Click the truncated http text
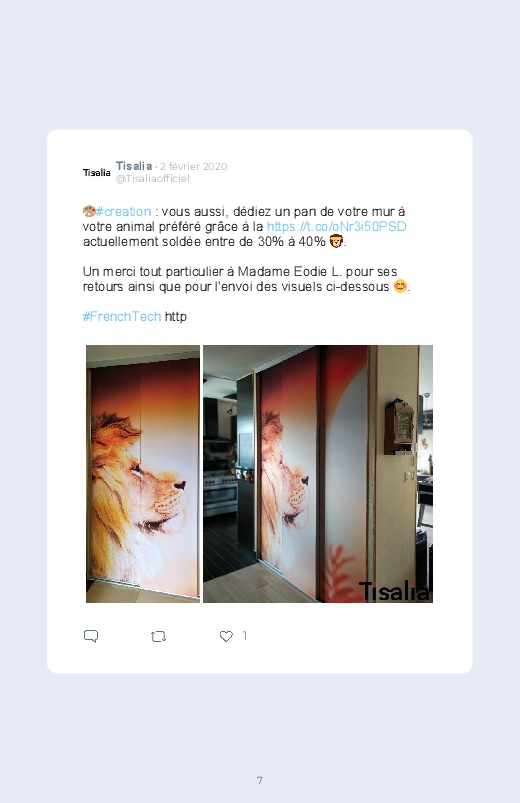520x803 pixels. (176, 316)
